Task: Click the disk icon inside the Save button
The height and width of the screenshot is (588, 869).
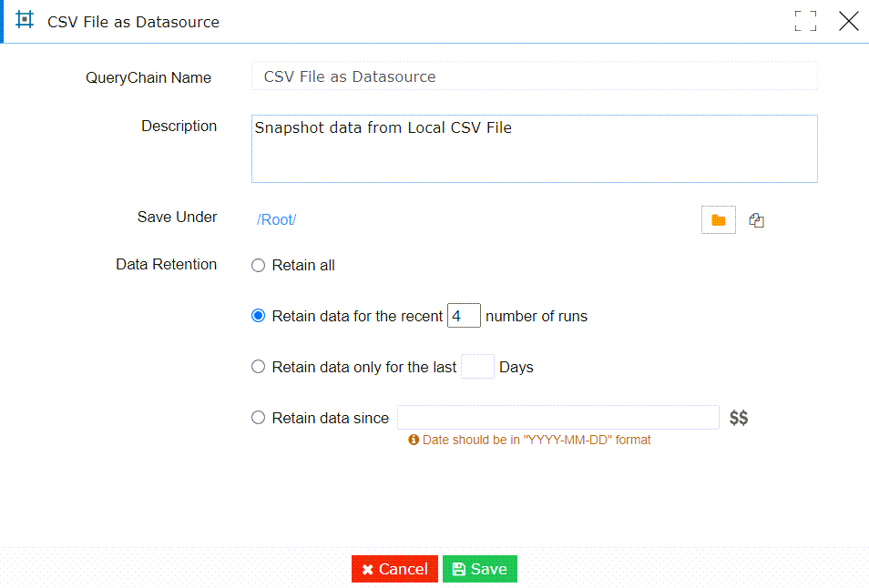Action: pyautogui.click(x=463, y=568)
